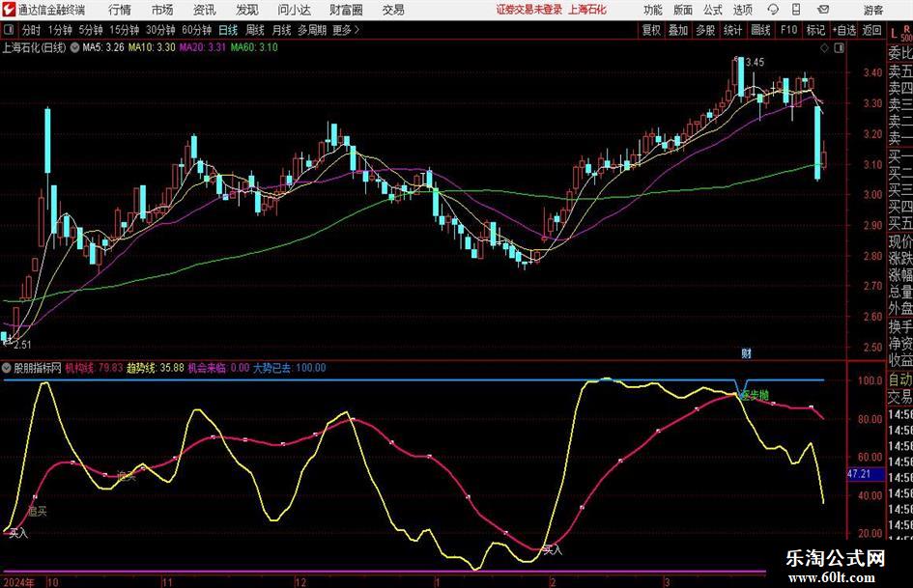The height and width of the screenshot is (588, 913).
Task: Open the mail messages icon
Action: 823,10
